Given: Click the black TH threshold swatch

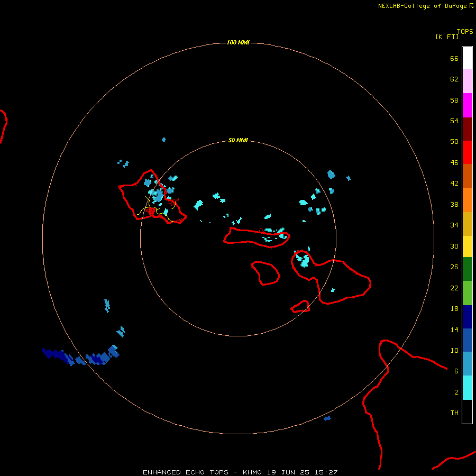Looking at the screenshot, I should pyautogui.click(x=467, y=411).
